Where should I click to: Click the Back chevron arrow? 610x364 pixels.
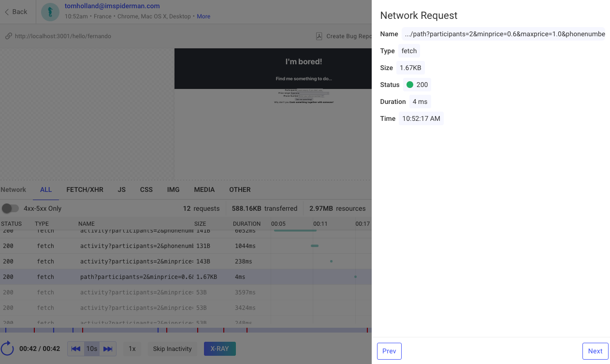coord(7,12)
